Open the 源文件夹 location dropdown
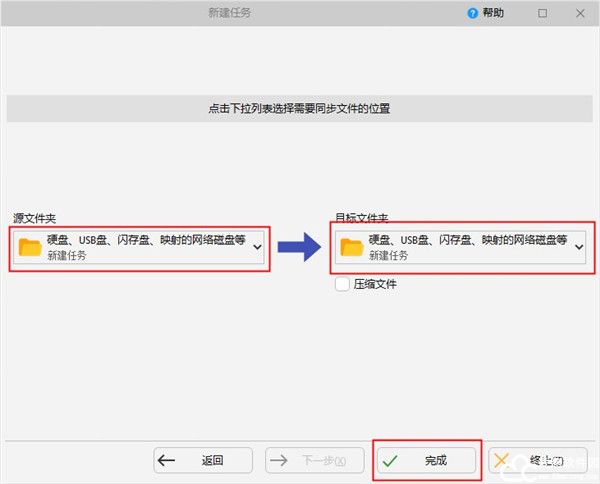600x484 pixels. click(x=139, y=247)
